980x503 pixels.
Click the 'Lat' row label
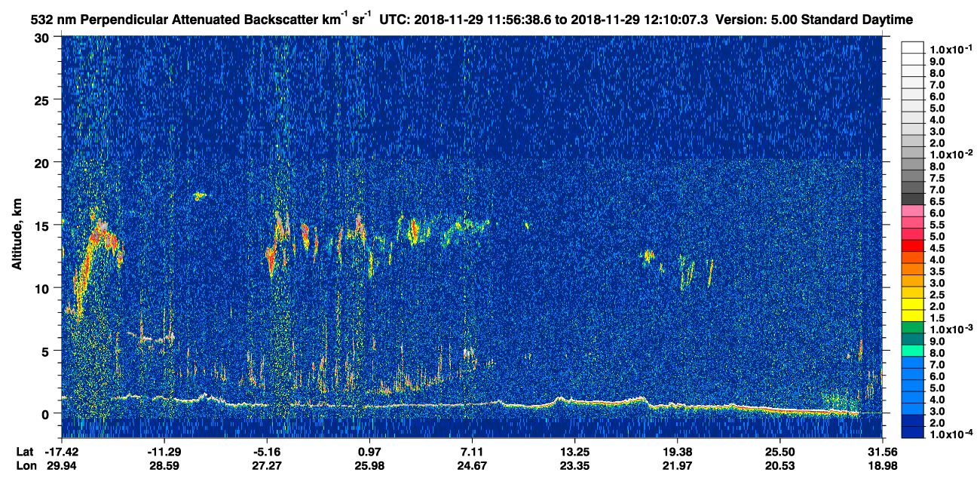pyautogui.click(x=25, y=451)
